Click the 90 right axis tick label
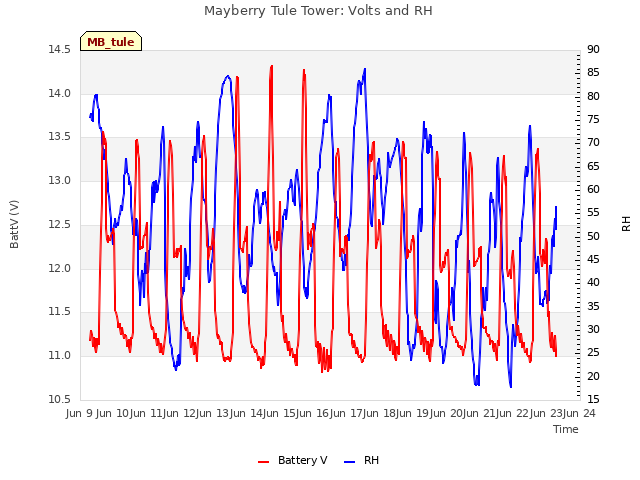Screen dimensions: 640x480 click(x=593, y=49)
